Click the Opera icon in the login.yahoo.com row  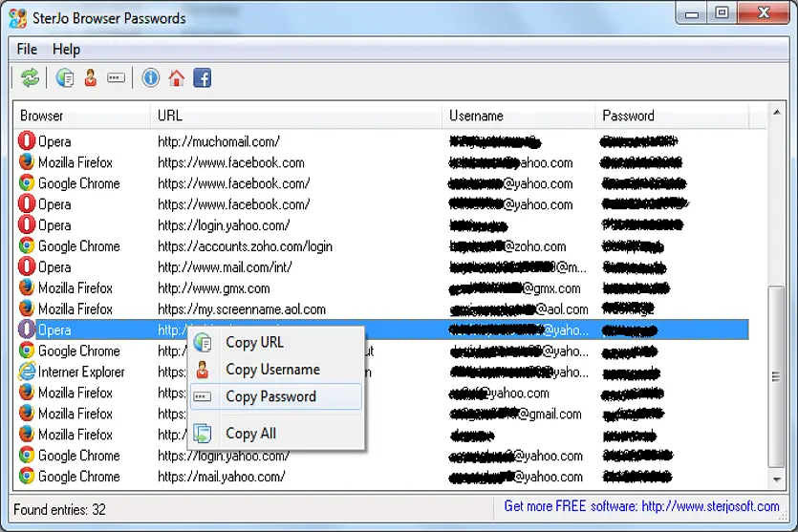(27, 224)
